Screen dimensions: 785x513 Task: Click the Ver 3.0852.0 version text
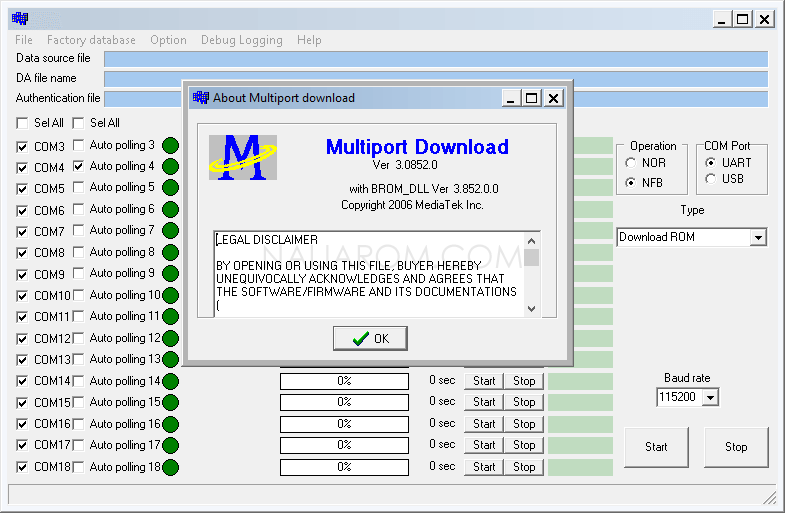(x=405, y=165)
